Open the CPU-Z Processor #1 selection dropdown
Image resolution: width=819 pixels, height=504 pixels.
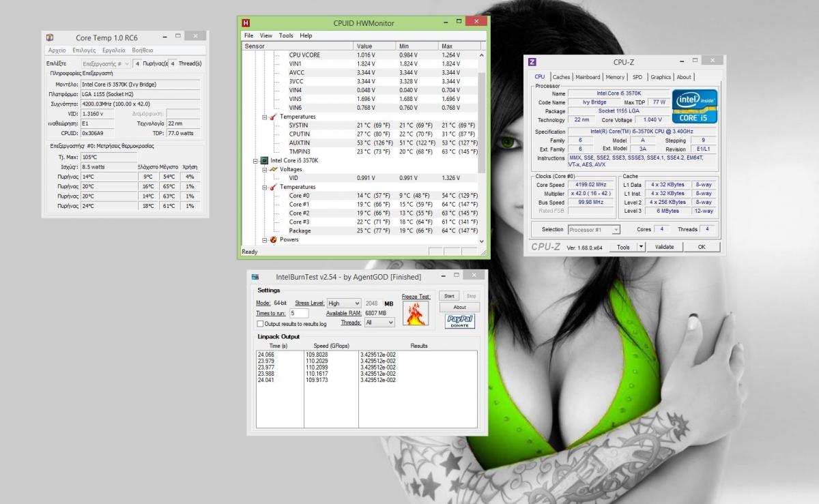click(x=594, y=230)
